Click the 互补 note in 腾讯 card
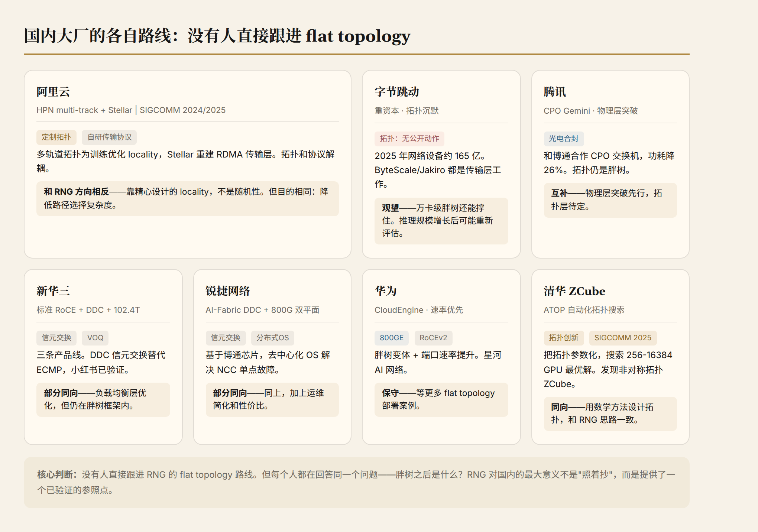 610,200
